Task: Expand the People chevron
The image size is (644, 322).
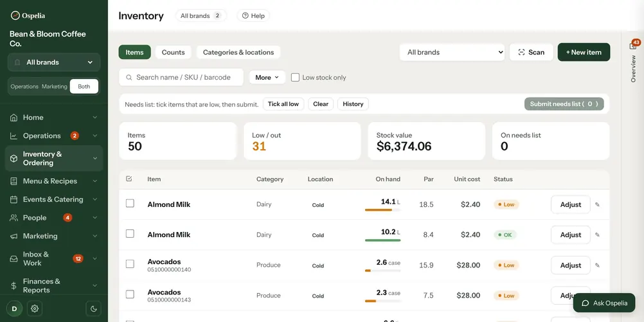Action: pyautogui.click(x=95, y=218)
